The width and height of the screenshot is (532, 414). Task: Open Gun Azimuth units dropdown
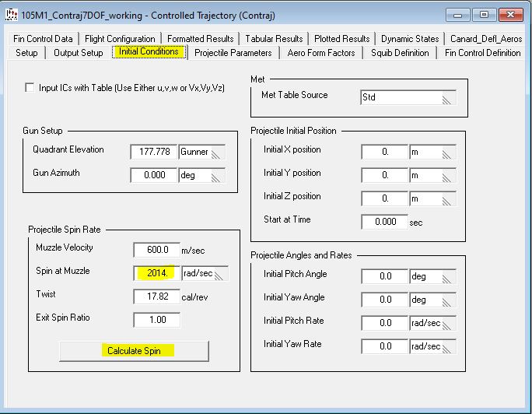click(217, 176)
